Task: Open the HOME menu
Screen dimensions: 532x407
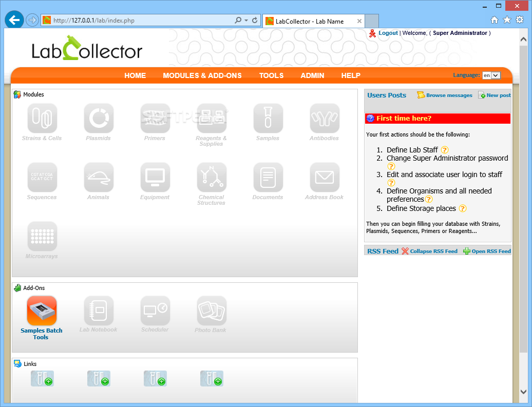Action: (135, 75)
